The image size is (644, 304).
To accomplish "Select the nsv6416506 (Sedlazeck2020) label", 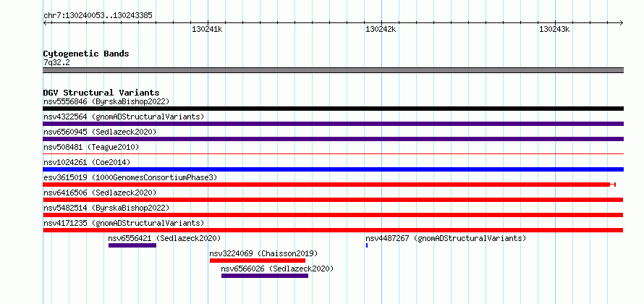I will pyautogui.click(x=100, y=193).
